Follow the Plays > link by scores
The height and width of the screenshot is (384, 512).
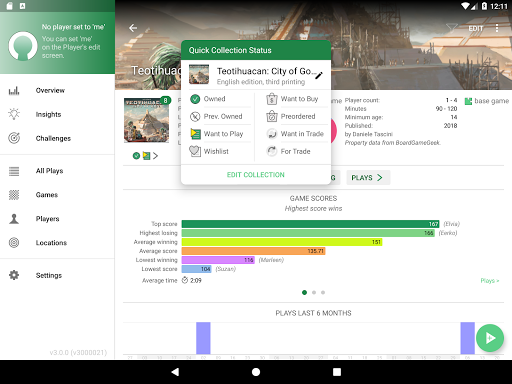(x=490, y=281)
